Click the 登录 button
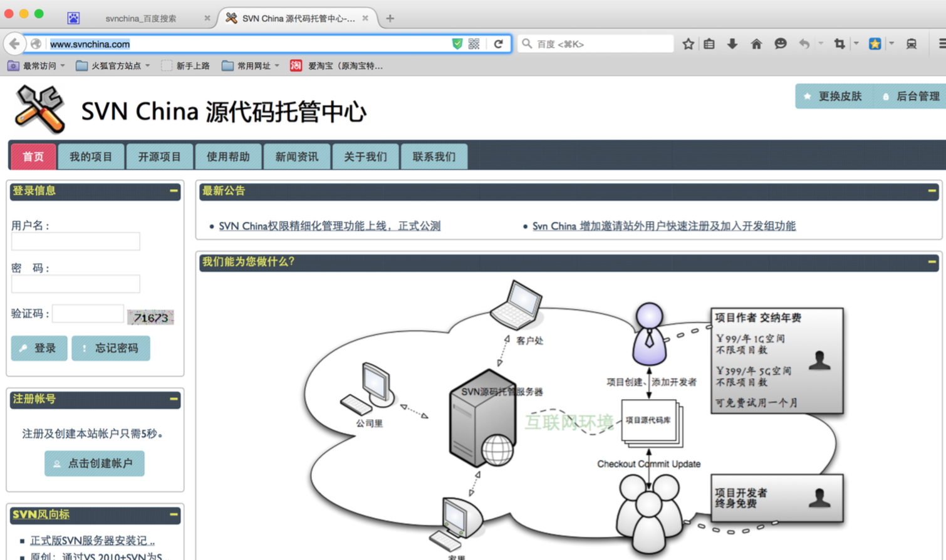This screenshot has width=946, height=560. tap(39, 348)
